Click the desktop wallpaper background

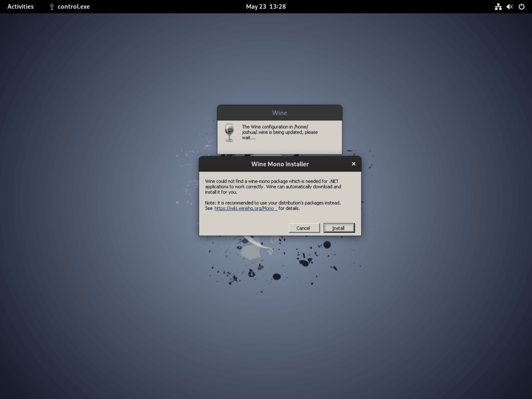click(104, 312)
